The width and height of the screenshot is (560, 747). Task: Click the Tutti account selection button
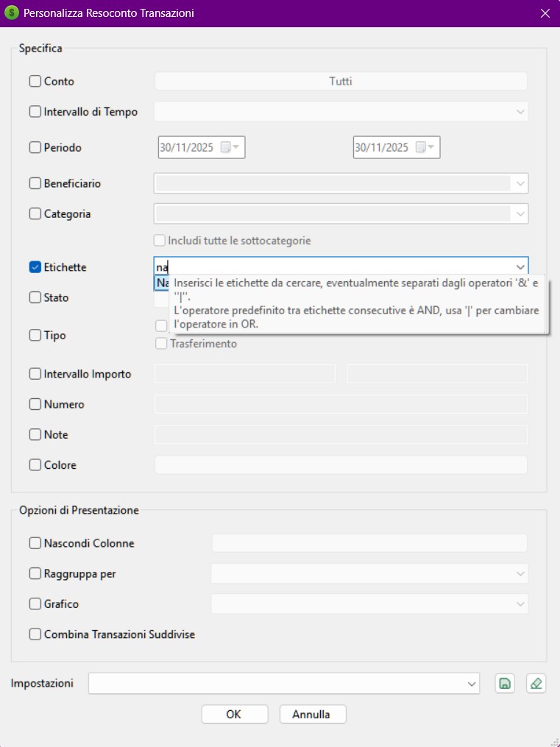[340, 82]
